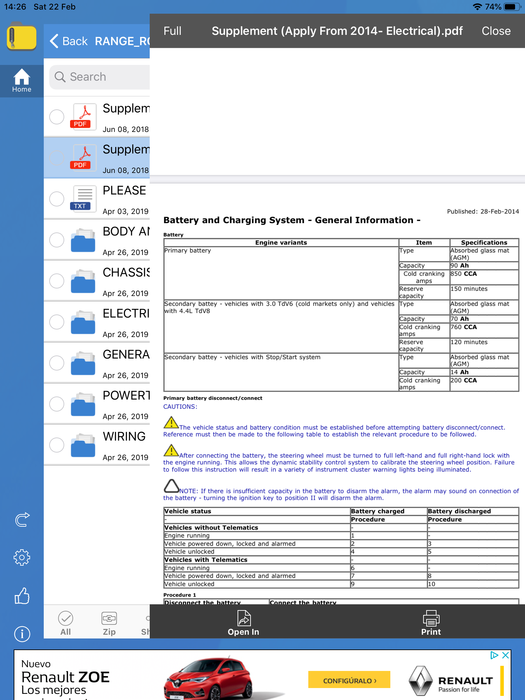This screenshot has width=525, height=700.
Task: Select radio for CHASSIS folder
Action: [x=57, y=281]
